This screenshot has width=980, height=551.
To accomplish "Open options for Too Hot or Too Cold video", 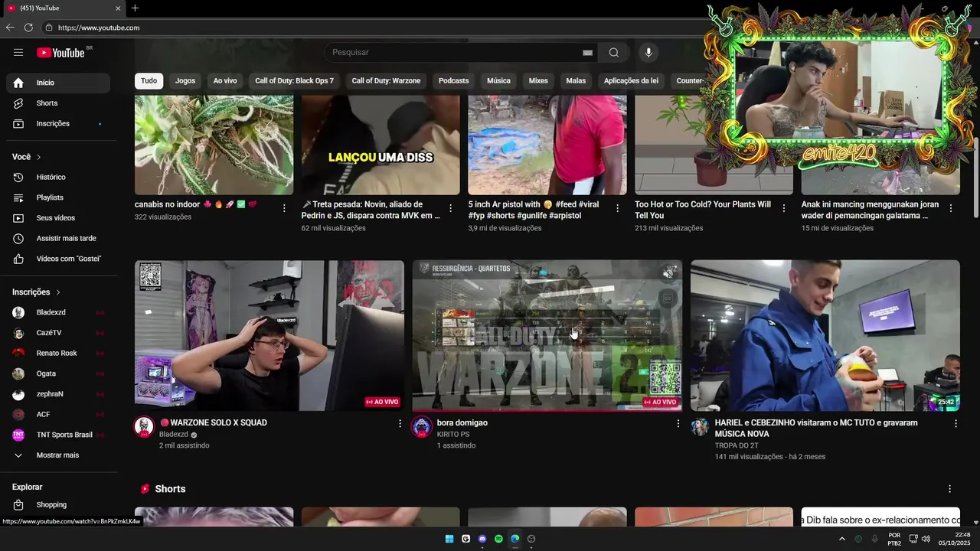I will click(784, 208).
